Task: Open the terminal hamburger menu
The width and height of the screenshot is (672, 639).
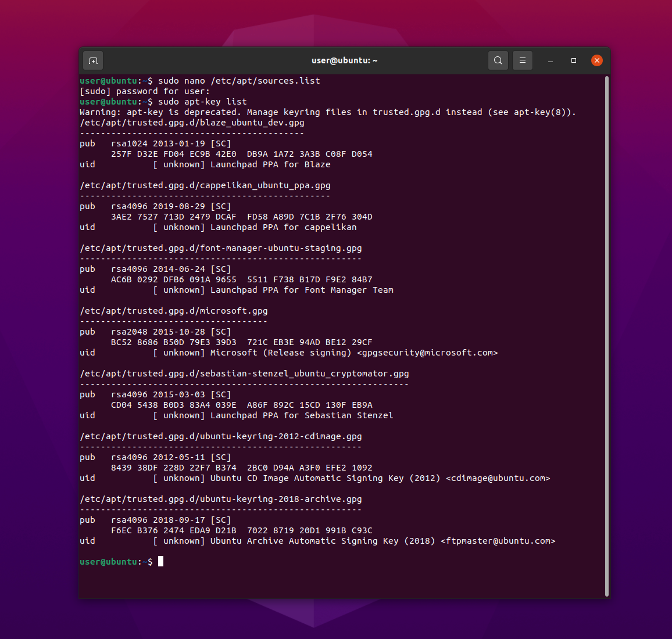Action: pyautogui.click(x=522, y=60)
